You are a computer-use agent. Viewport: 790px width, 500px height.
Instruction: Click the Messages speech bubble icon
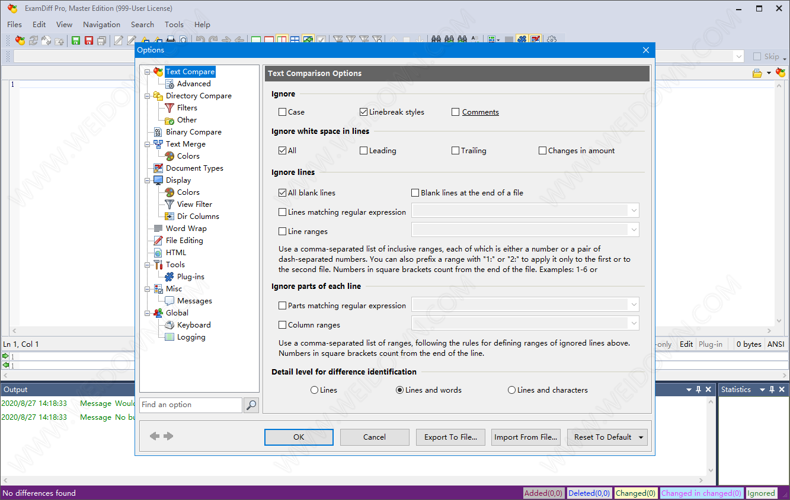(169, 301)
